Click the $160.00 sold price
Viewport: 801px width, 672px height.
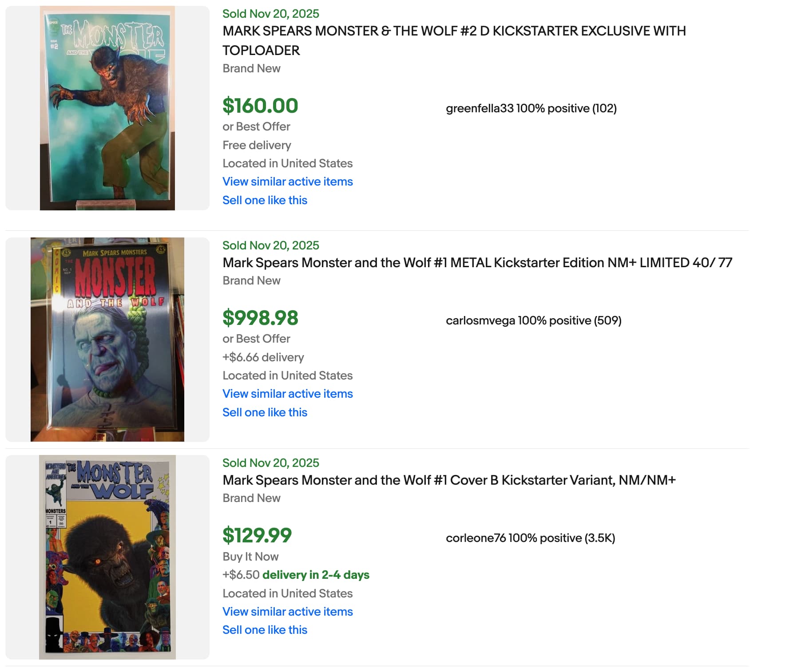[260, 106]
